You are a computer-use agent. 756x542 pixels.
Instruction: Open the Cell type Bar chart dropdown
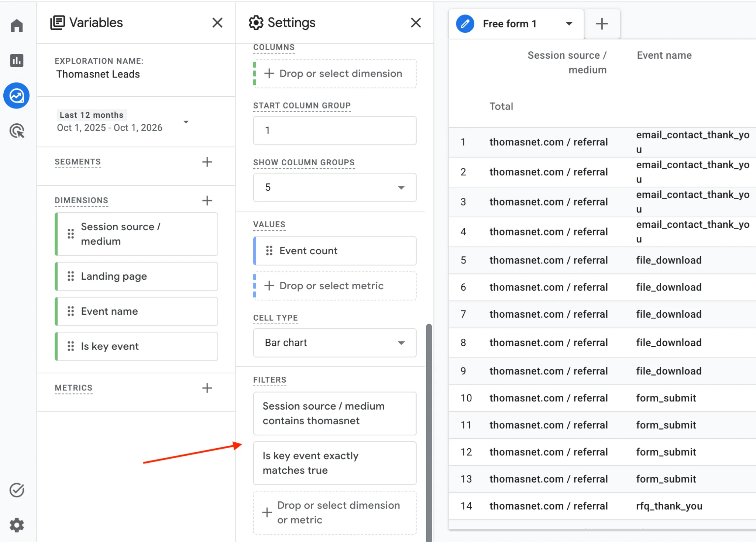click(x=335, y=343)
